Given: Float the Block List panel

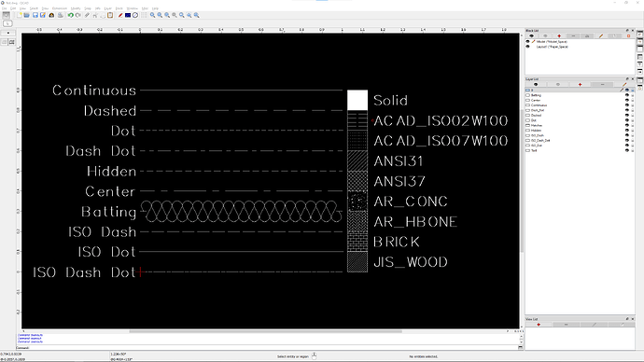Looking at the screenshot, I should tap(627, 31).
